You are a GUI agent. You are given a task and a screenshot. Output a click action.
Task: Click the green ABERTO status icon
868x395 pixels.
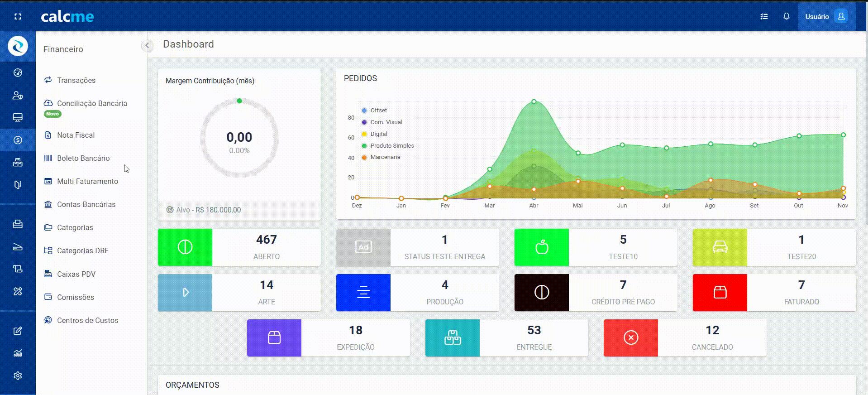[x=185, y=247]
